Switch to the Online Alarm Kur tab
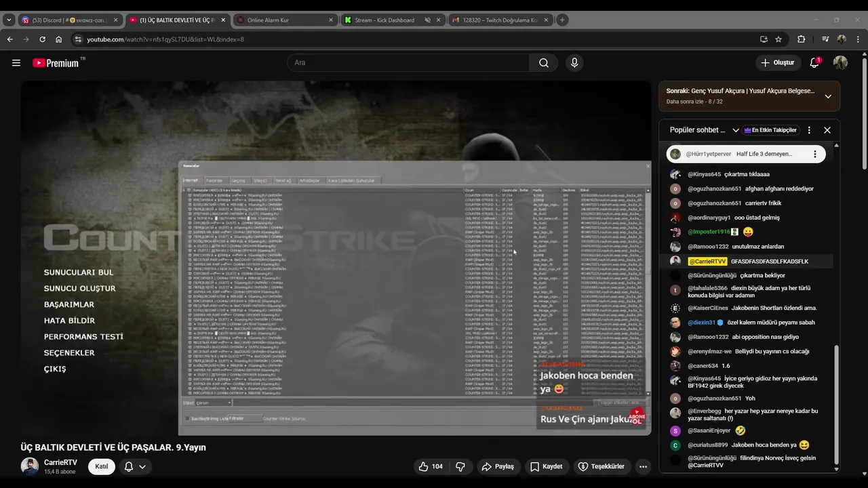Screen dimensions: 868x488 click(x=285, y=20)
